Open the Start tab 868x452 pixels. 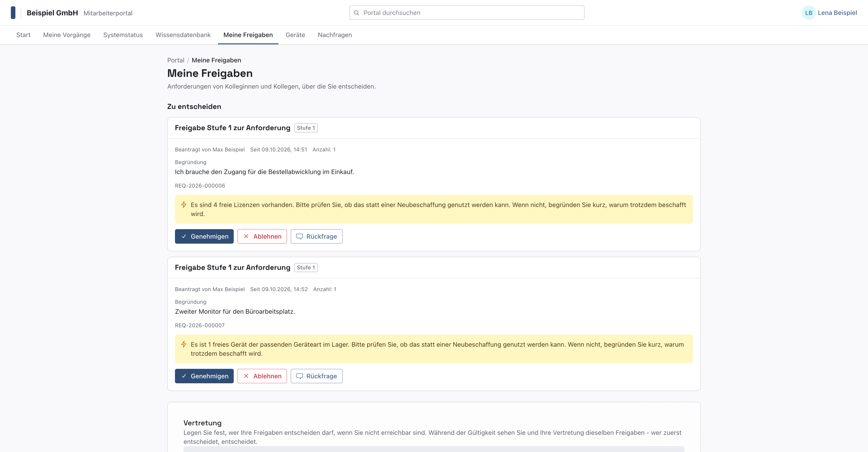coord(23,35)
